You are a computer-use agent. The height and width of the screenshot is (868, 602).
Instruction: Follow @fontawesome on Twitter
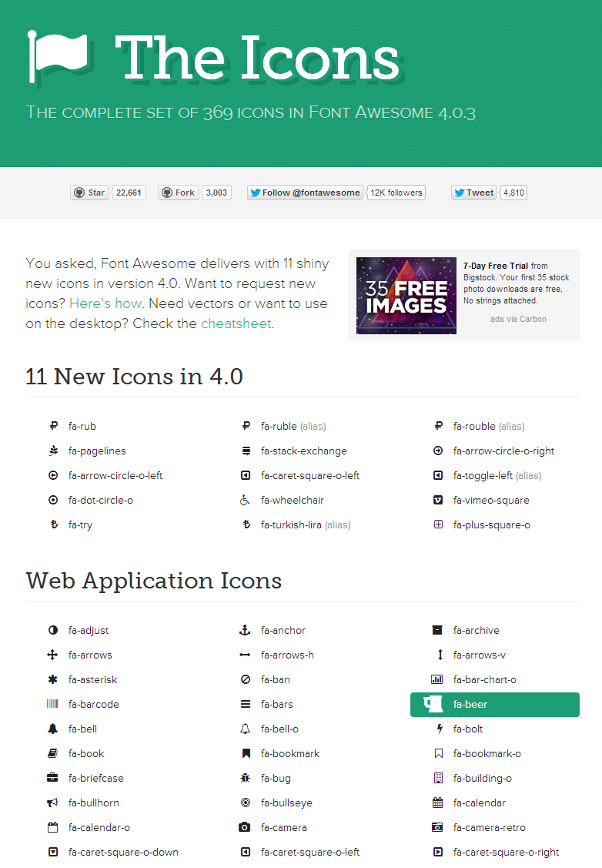(x=305, y=193)
